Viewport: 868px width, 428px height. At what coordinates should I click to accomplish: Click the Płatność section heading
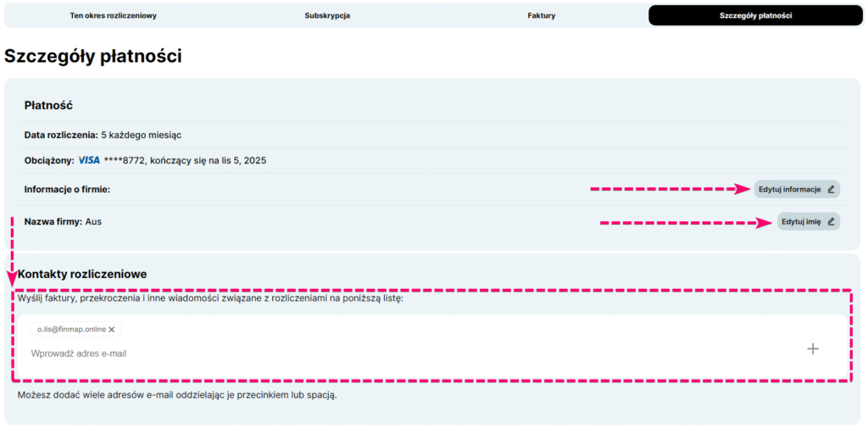[x=48, y=105]
